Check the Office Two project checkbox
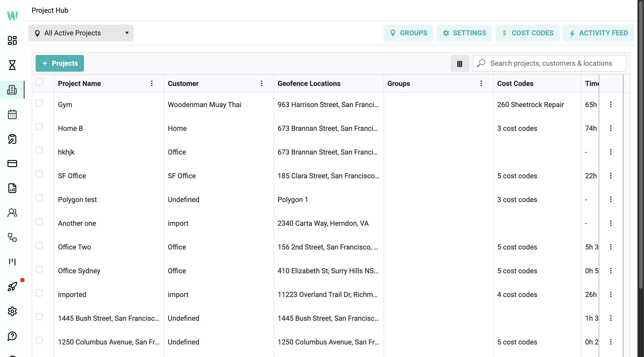Image resolution: width=644 pixels, height=357 pixels. click(x=39, y=245)
